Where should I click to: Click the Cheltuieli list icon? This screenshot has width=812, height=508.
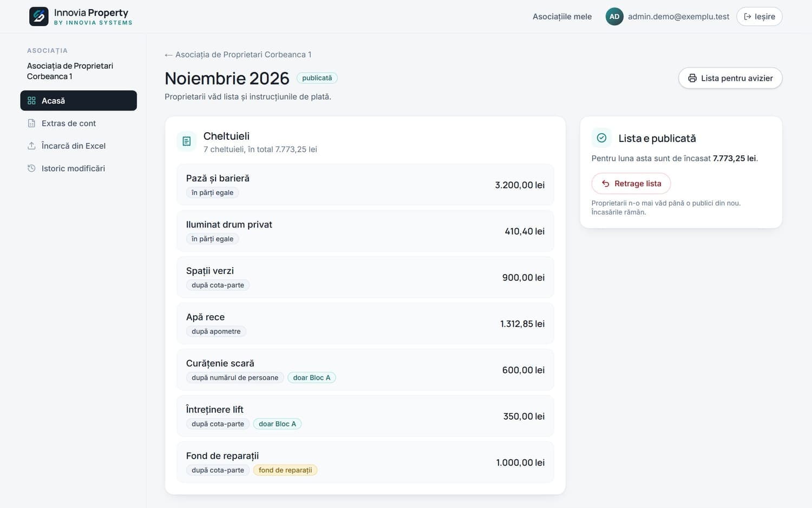187,141
